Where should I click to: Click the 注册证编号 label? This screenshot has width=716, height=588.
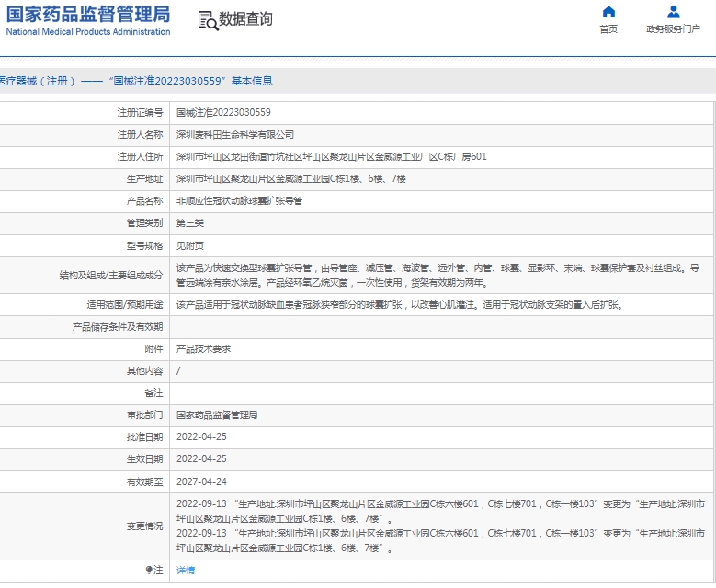[x=141, y=112]
